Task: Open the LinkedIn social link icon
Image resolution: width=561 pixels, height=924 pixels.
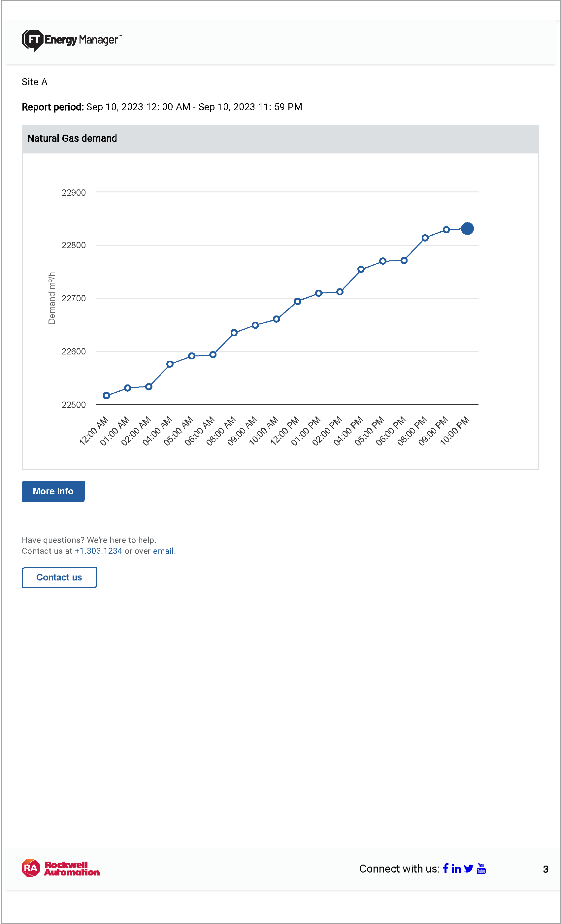Action: pos(456,869)
